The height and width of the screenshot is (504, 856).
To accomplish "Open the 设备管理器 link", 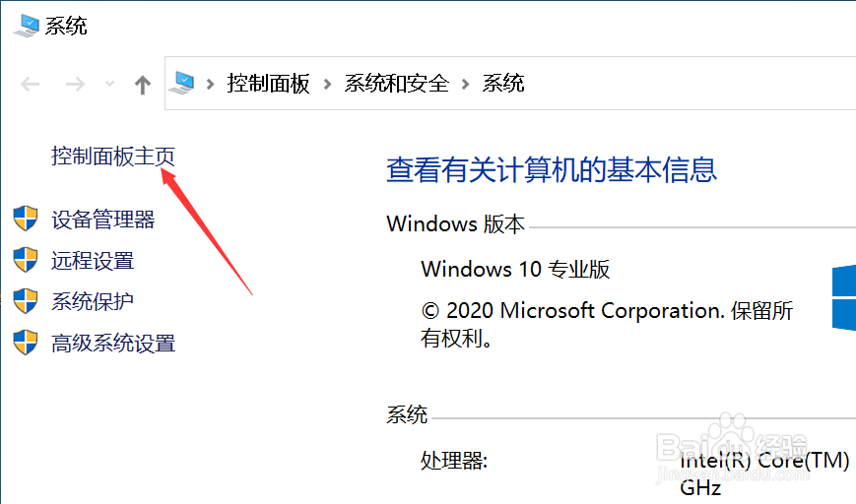I will click(103, 220).
